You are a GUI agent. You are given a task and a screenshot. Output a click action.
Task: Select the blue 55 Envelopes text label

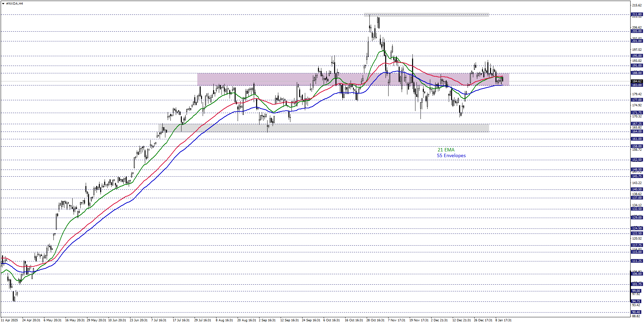pos(451,155)
